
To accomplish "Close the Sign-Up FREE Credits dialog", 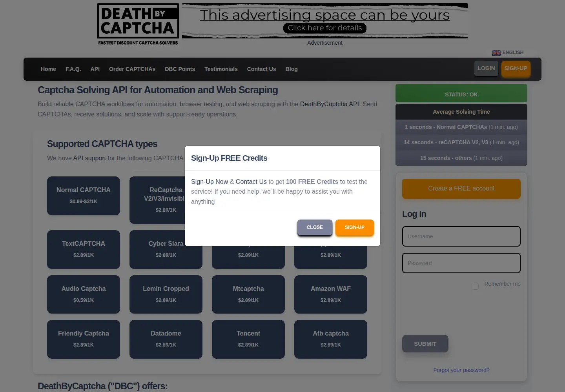I will (315, 227).
